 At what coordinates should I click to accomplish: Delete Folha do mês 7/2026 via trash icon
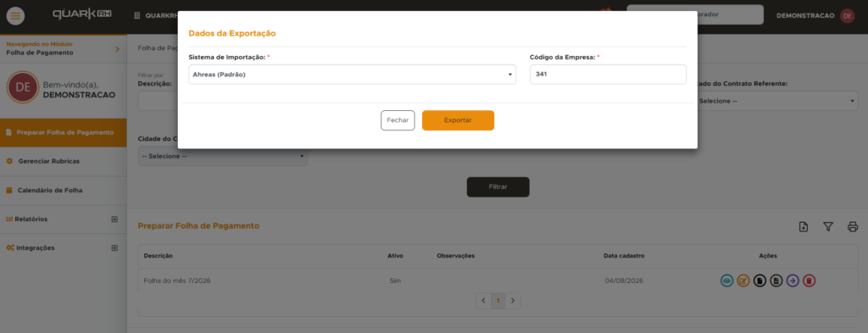coord(809,281)
